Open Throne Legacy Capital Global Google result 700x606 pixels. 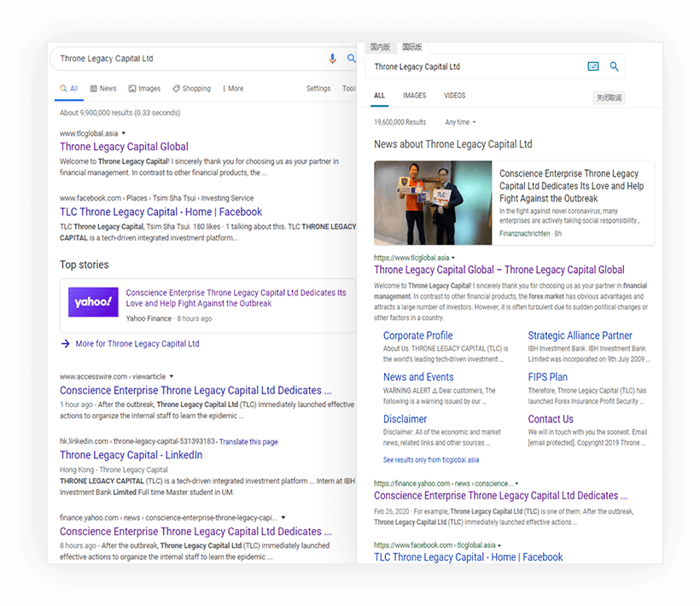pyautogui.click(x=124, y=147)
